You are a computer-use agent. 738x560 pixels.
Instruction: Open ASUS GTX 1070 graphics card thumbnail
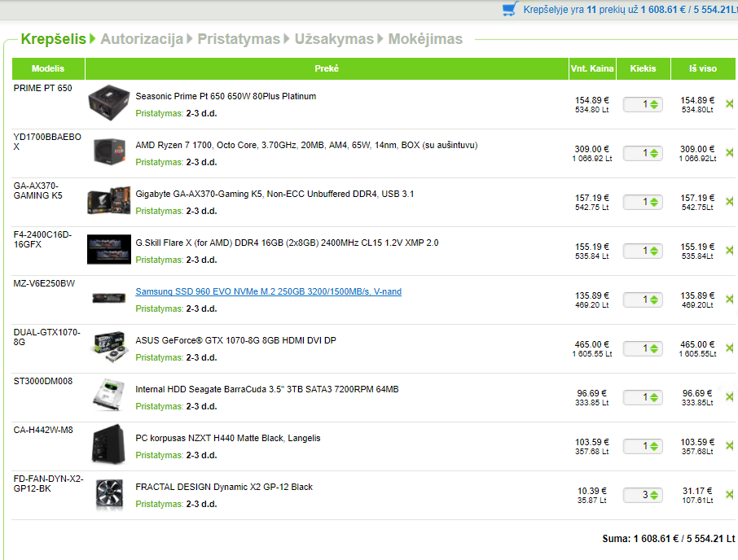(111, 348)
